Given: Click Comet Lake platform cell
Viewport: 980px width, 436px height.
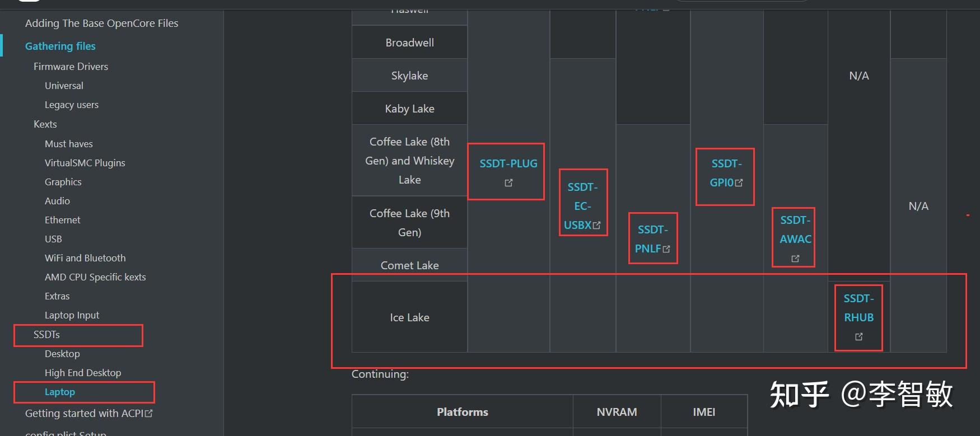Looking at the screenshot, I should tap(409, 265).
